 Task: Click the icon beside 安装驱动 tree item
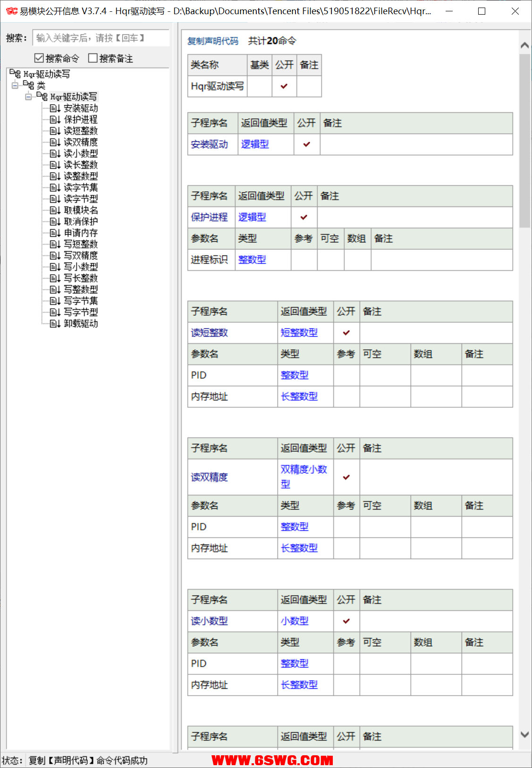point(55,108)
